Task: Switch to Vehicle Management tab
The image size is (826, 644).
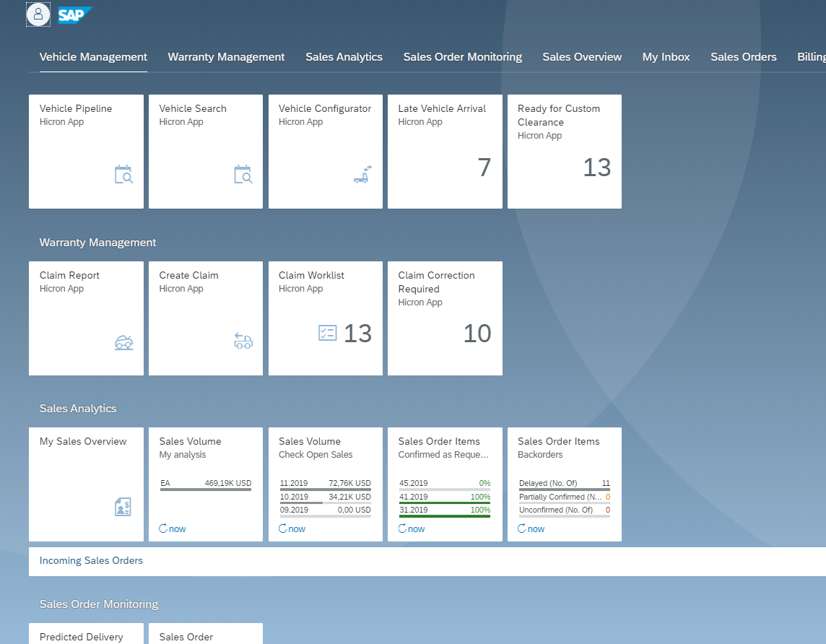Action: point(93,57)
